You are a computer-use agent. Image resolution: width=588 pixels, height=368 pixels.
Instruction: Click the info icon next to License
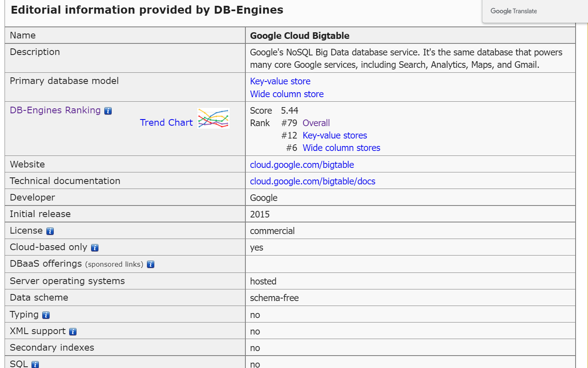point(50,231)
